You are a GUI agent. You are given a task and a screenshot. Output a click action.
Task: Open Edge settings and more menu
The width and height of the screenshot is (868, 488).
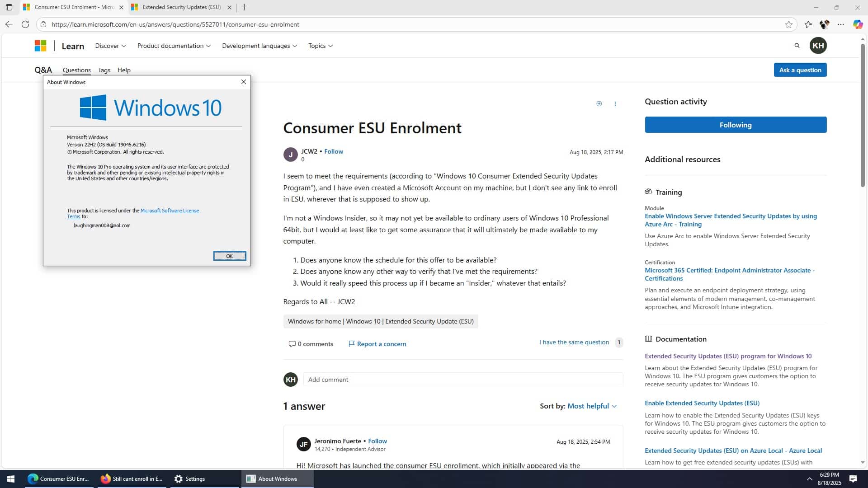coord(841,24)
